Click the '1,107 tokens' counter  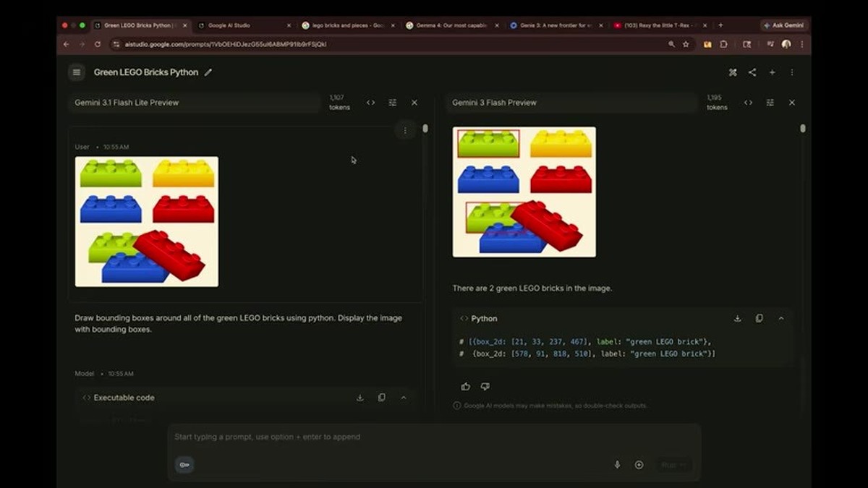click(x=339, y=103)
